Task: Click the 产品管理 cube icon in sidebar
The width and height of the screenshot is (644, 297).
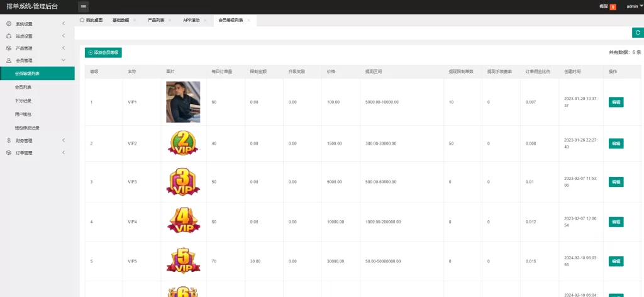Action: tap(9, 48)
